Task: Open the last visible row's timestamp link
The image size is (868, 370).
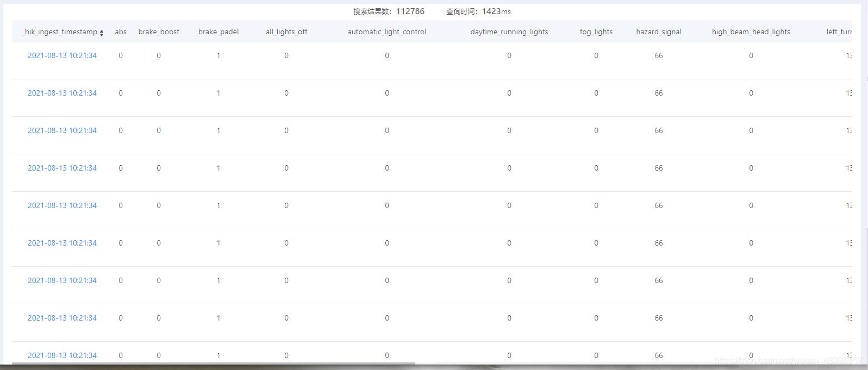Action: click(x=62, y=355)
